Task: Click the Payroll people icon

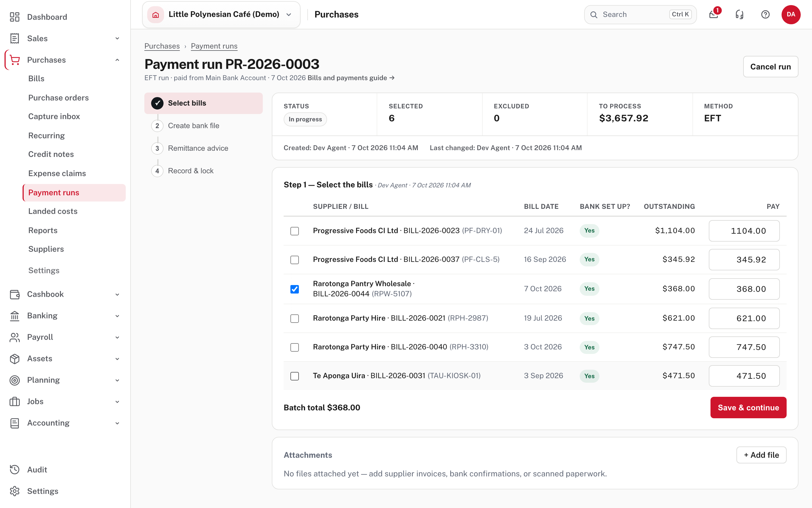Action: click(x=14, y=337)
